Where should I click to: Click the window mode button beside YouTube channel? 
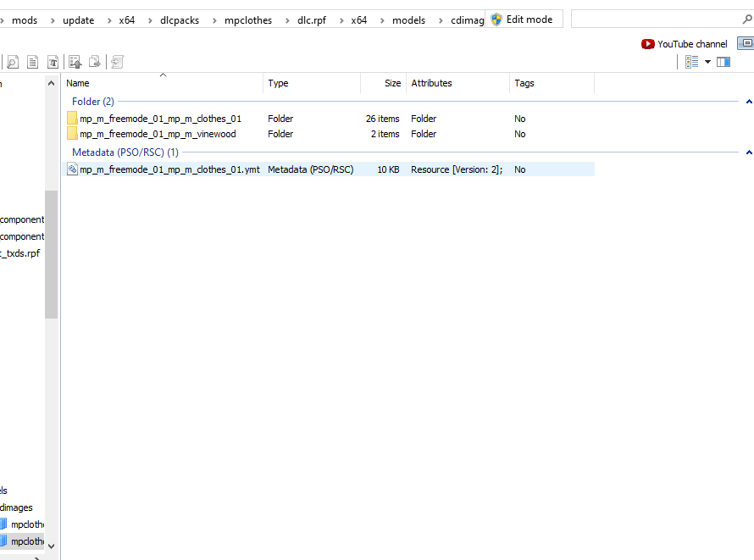pyautogui.click(x=746, y=43)
